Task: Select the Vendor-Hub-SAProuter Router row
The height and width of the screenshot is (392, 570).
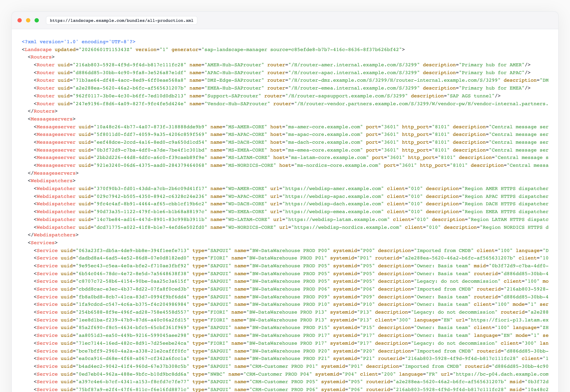Action: 291,104
